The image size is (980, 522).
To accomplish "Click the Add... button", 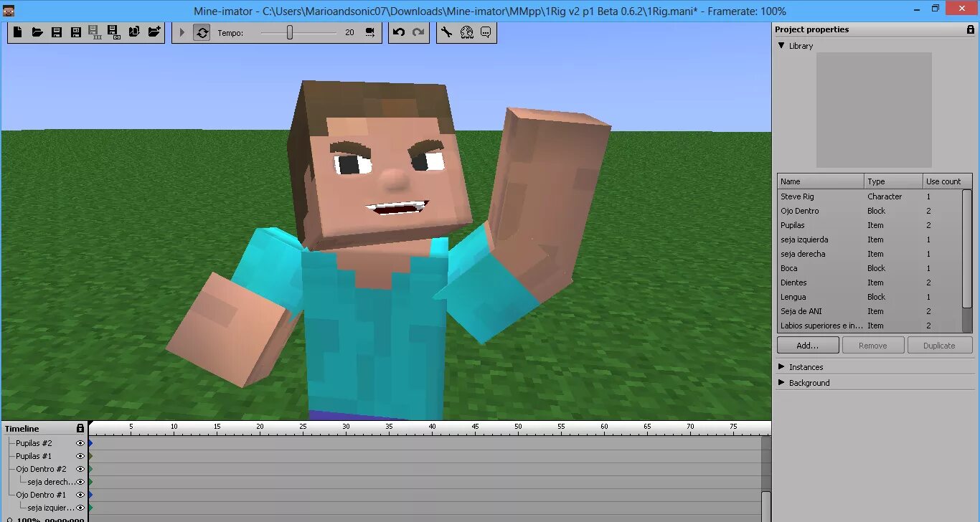I will (x=808, y=346).
